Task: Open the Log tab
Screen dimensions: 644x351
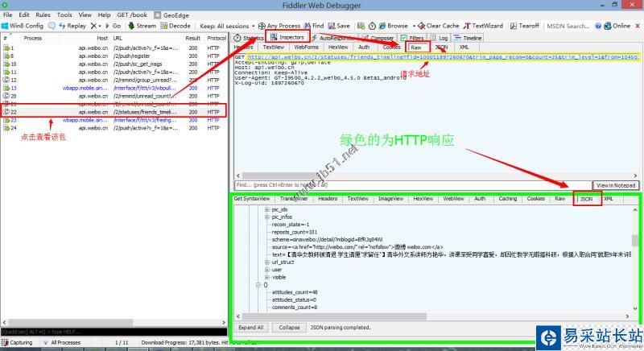Action: click(x=440, y=38)
